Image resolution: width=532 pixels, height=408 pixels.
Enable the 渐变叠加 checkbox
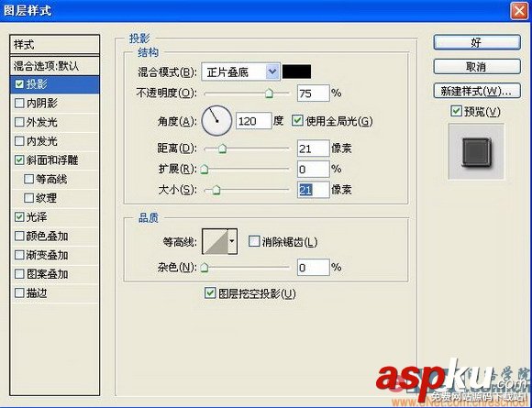coord(19,255)
